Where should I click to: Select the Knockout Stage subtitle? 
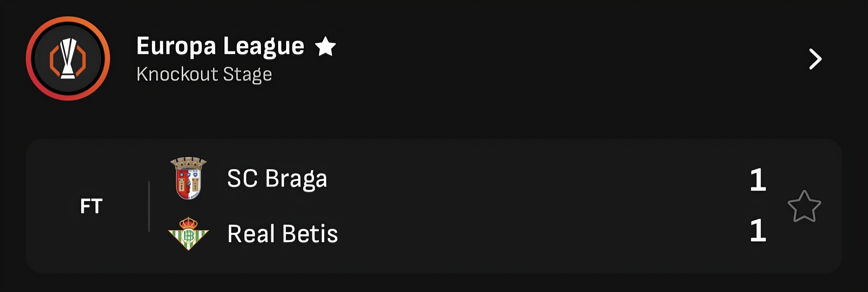[x=204, y=74]
